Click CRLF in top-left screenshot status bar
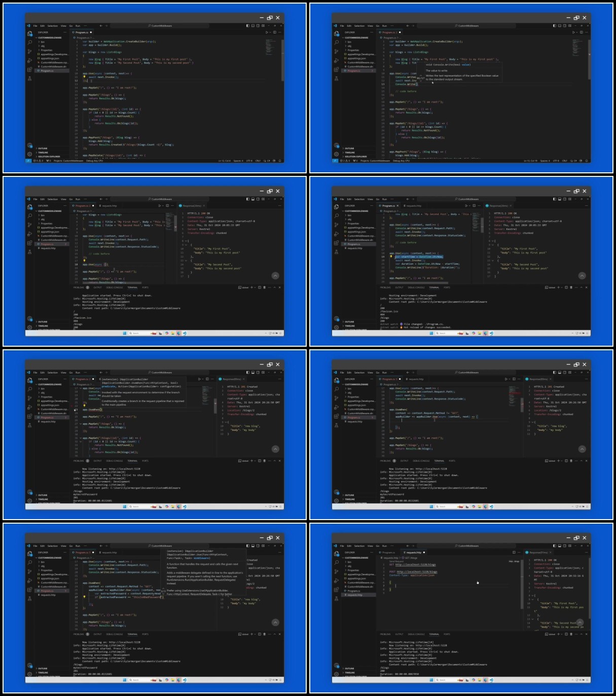Viewport: 616px width, 696px height. 258,161
